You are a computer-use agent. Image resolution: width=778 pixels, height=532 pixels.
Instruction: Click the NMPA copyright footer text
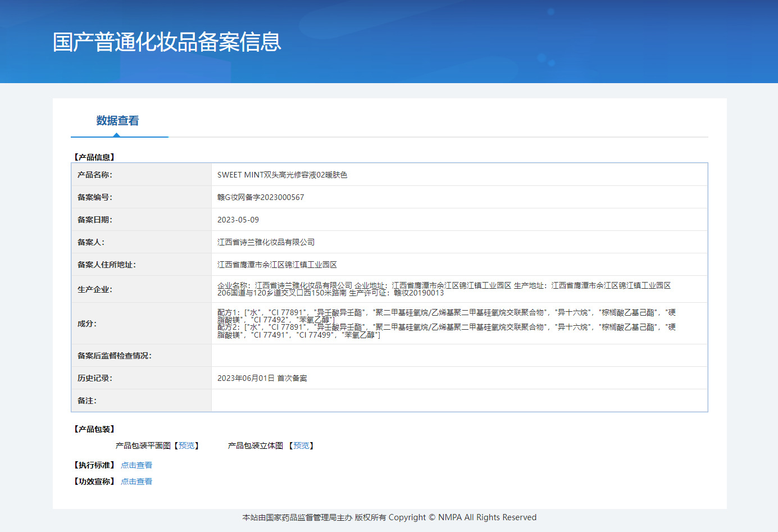[389, 517]
